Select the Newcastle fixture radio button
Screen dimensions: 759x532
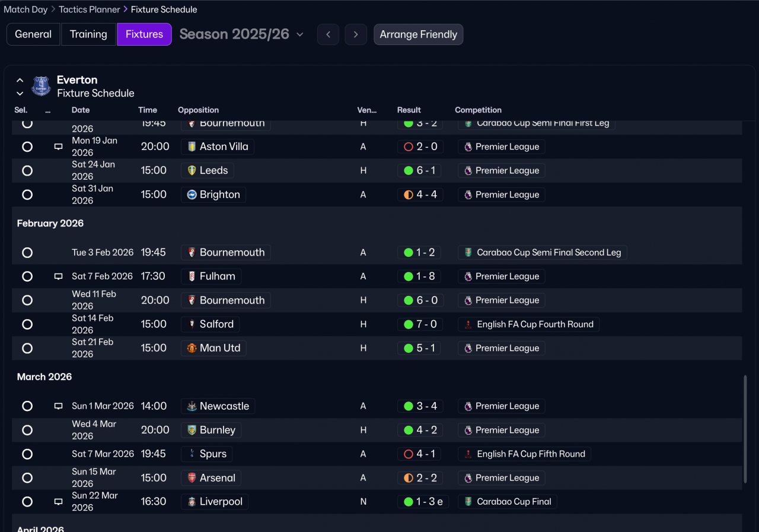27,406
